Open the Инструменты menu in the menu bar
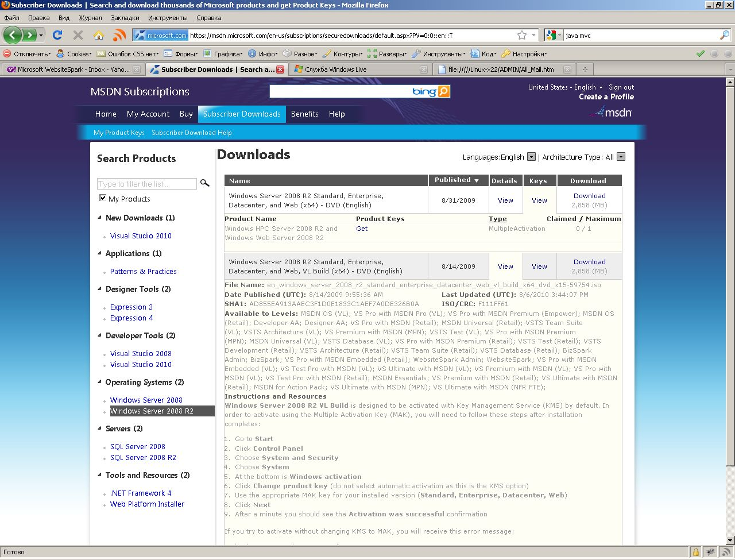Viewport: 735px width, 560px height. tap(168, 18)
